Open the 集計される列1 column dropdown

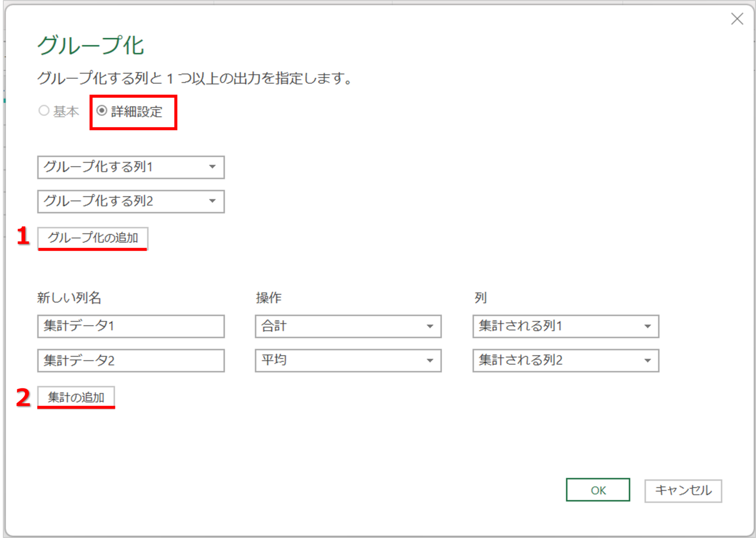pos(566,326)
